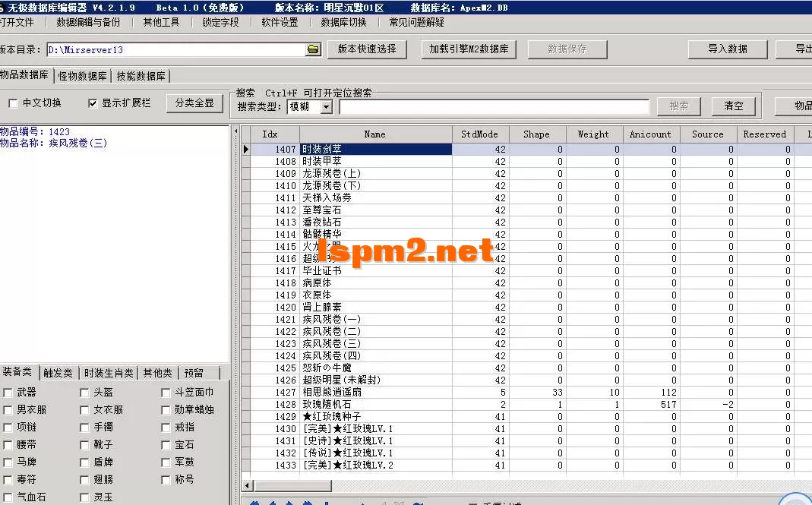The width and height of the screenshot is (812, 505).
Task: Jump to first record using navigator arrow icon
Action: 254,501
